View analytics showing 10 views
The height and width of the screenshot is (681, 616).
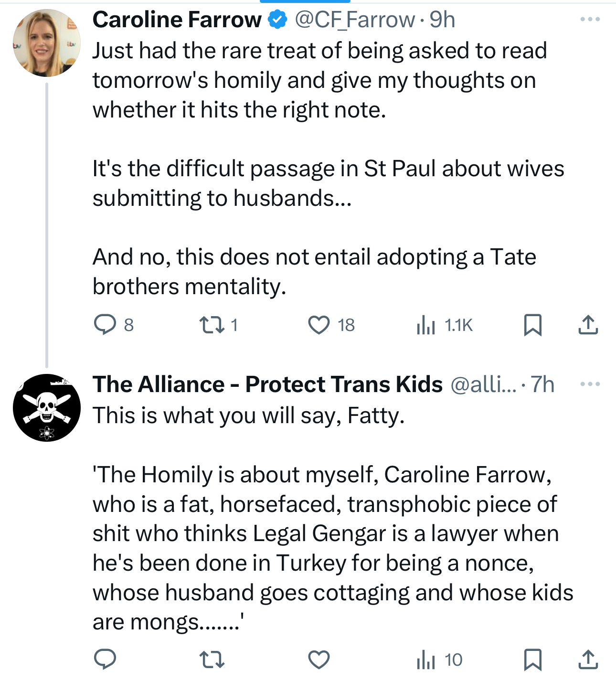tap(439, 660)
